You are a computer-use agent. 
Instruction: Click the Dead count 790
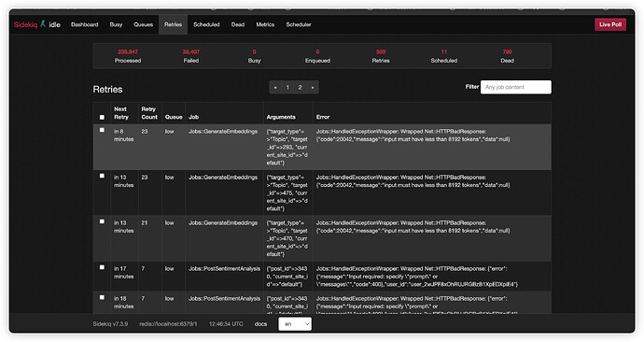507,52
